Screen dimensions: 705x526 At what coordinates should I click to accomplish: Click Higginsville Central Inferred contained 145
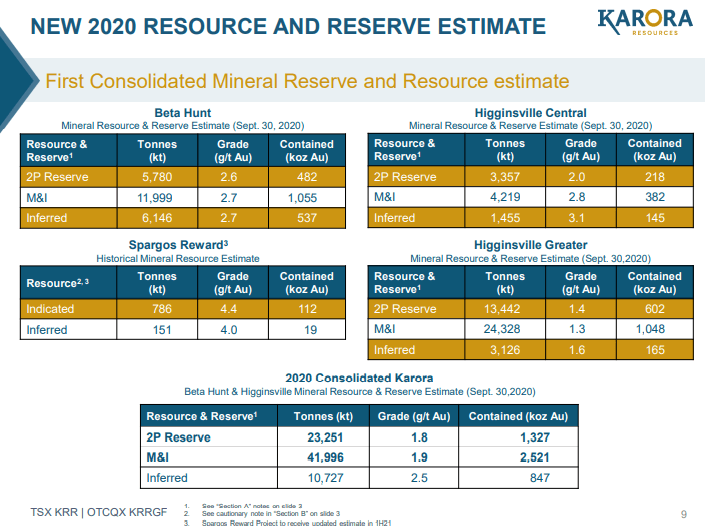click(655, 218)
